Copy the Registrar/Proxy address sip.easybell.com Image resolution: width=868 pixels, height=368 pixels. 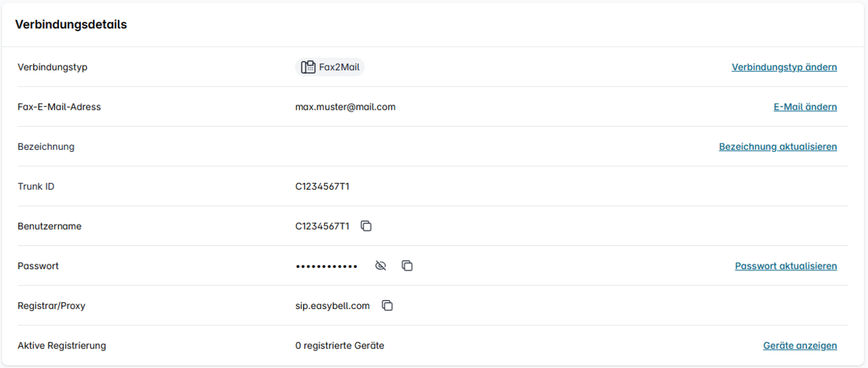pos(387,306)
